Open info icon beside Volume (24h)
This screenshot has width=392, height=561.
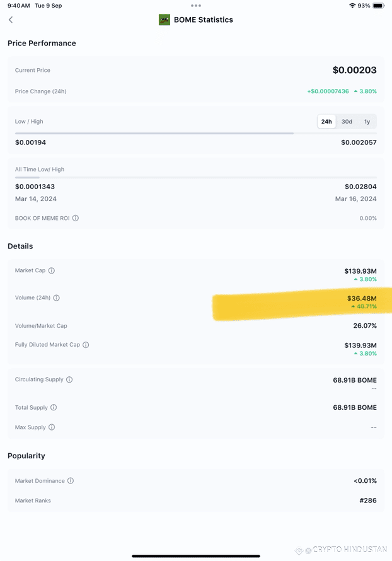tap(57, 298)
